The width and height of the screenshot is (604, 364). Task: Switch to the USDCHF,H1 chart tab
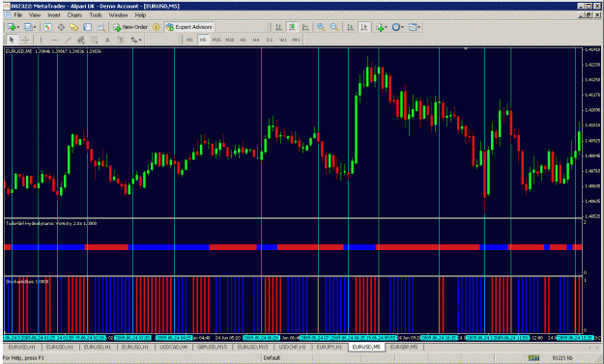292,347
